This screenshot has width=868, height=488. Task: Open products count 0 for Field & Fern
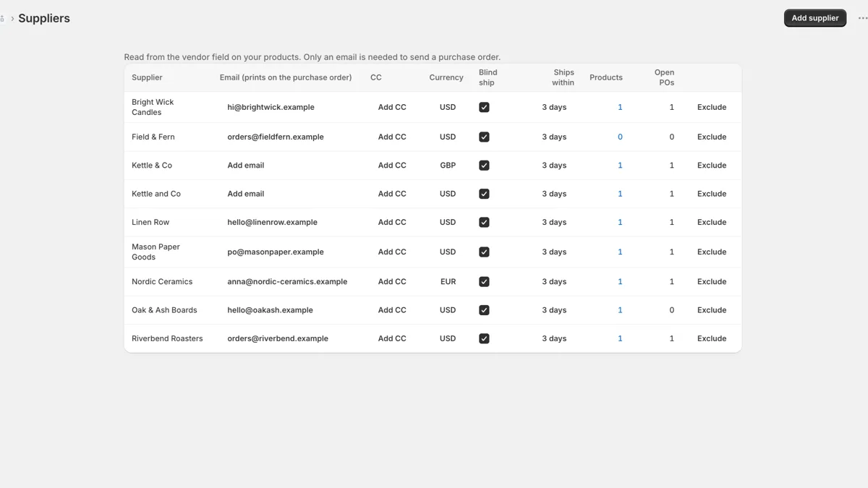[x=620, y=137]
